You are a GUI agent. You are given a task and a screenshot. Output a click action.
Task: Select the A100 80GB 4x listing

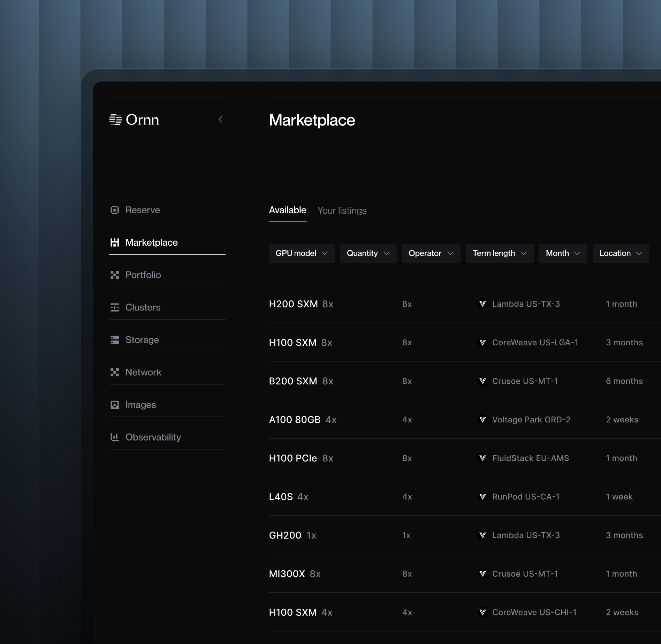(303, 420)
